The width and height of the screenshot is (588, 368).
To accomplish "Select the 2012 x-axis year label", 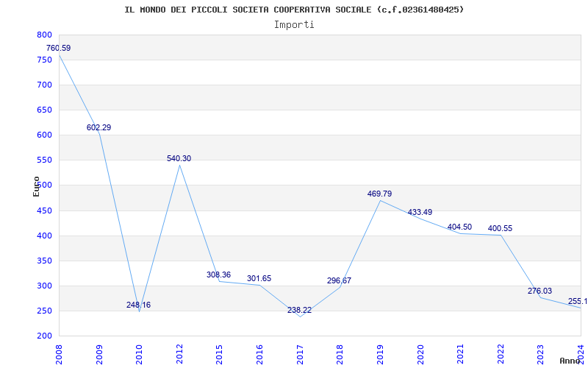I will [x=179, y=354].
